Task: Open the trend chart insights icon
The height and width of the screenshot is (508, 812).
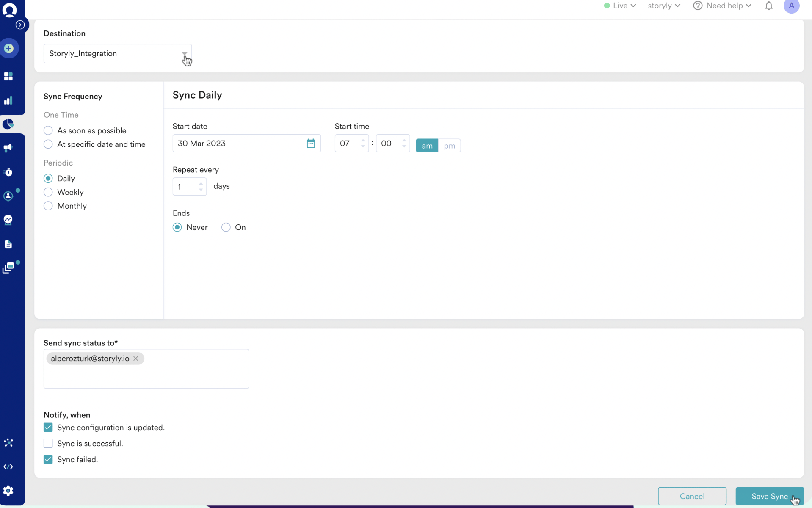Action: (x=8, y=220)
